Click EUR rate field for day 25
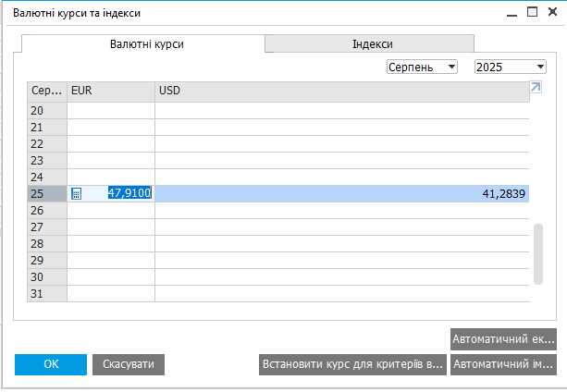567x392 pixels. (120, 194)
